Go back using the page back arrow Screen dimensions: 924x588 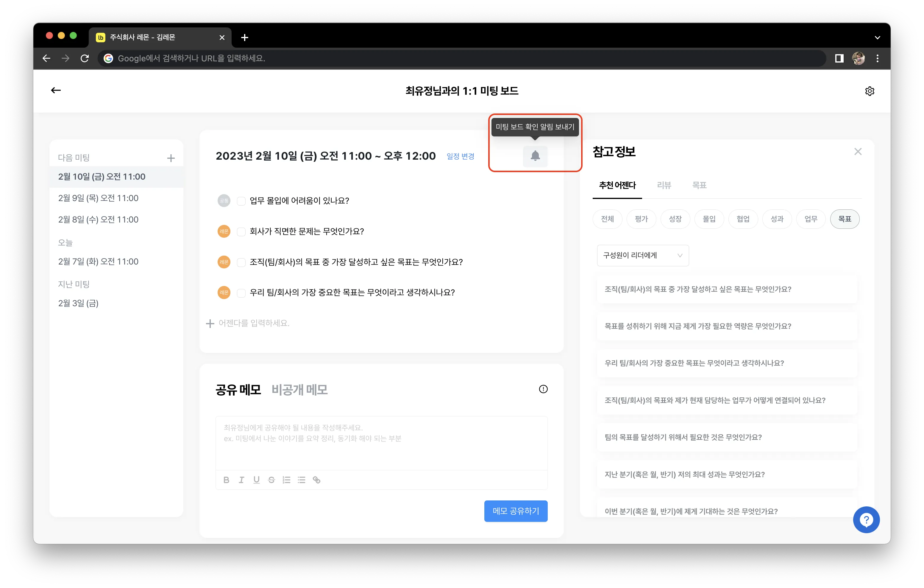(x=56, y=90)
